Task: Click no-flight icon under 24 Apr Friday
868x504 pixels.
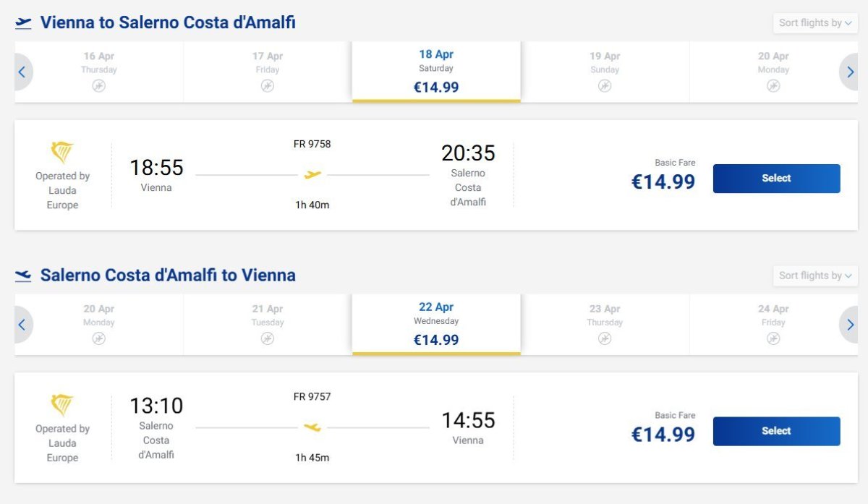Action: tap(773, 338)
